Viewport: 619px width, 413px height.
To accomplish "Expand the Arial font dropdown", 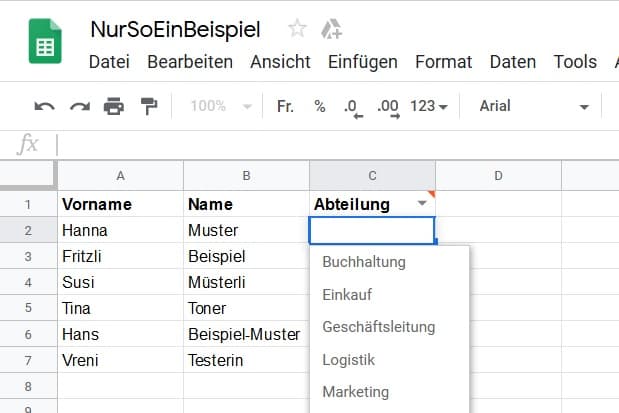I will 534,106.
